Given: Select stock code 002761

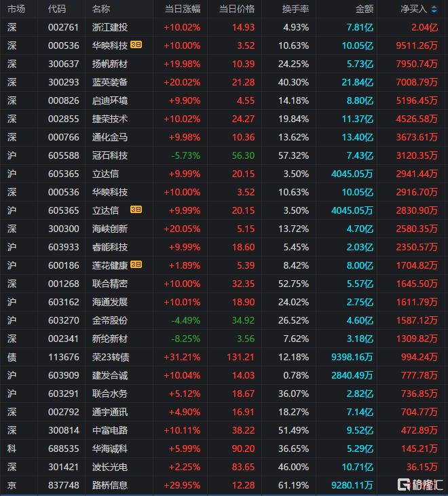Looking at the screenshot, I should [x=63, y=28].
